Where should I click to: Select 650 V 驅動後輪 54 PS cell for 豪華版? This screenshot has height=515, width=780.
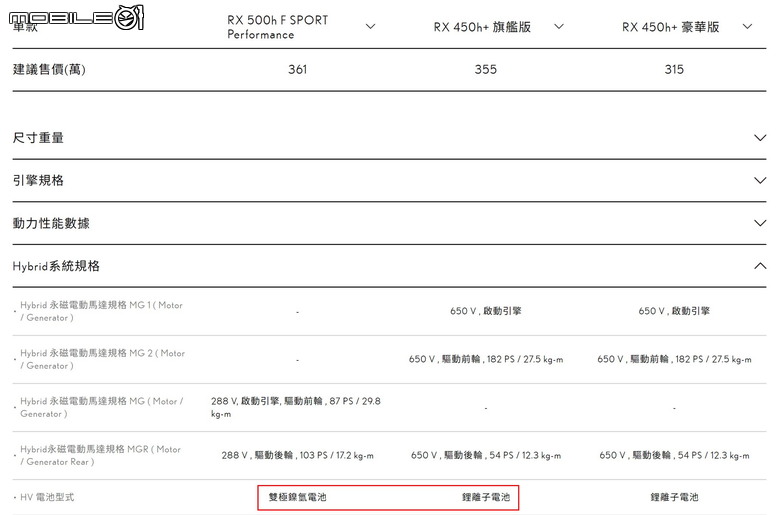pyautogui.click(x=675, y=455)
